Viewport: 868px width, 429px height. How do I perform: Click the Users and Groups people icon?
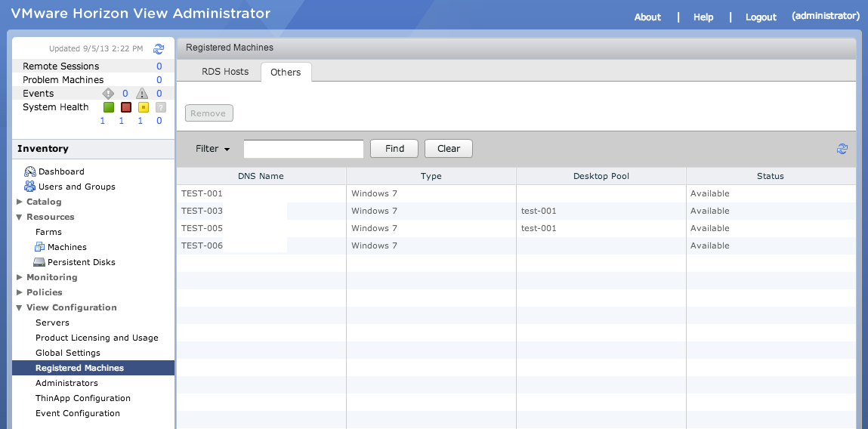click(x=30, y=187)
